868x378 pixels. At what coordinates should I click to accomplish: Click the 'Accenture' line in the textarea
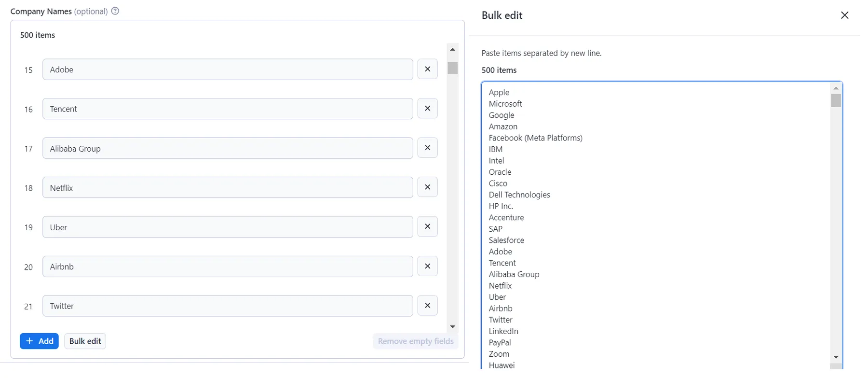coord(506,217)
